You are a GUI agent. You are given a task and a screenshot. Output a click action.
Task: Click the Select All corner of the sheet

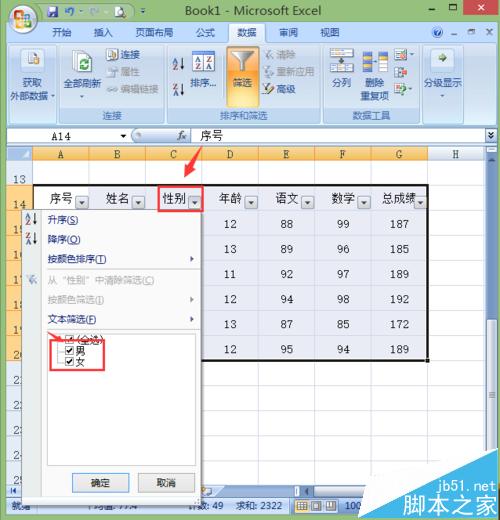click(20, 154)
